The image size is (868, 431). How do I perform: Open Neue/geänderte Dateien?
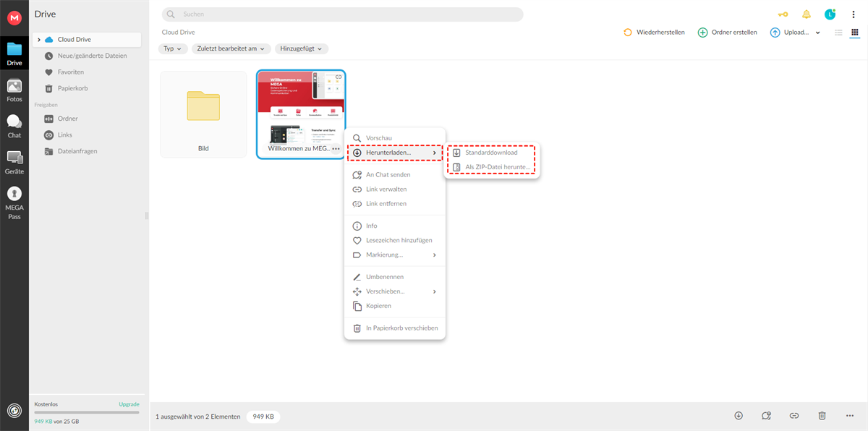click(x=87, y=56)
